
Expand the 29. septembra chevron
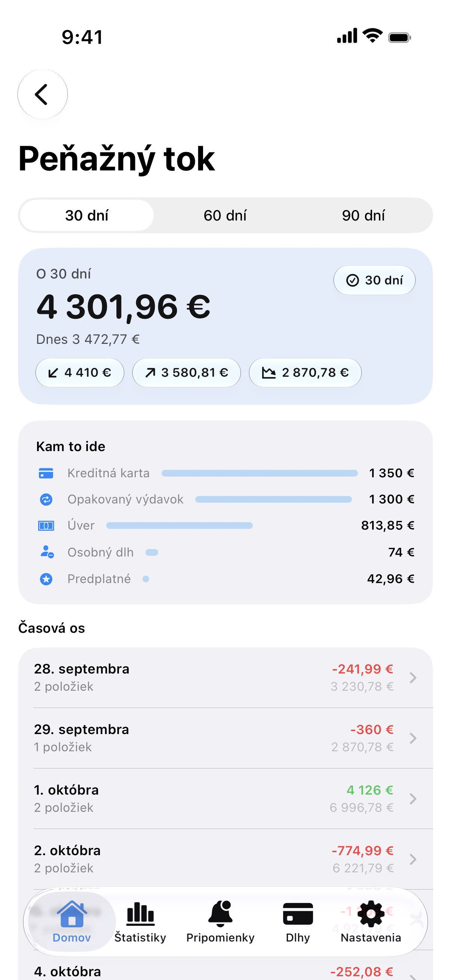pyautogui.click(x=412, y=738)
